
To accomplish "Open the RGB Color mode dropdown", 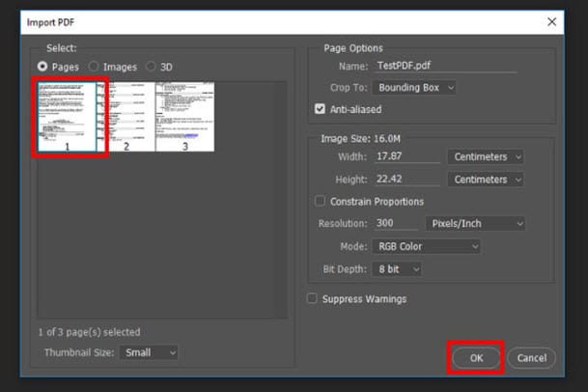I will click(426, 246).
